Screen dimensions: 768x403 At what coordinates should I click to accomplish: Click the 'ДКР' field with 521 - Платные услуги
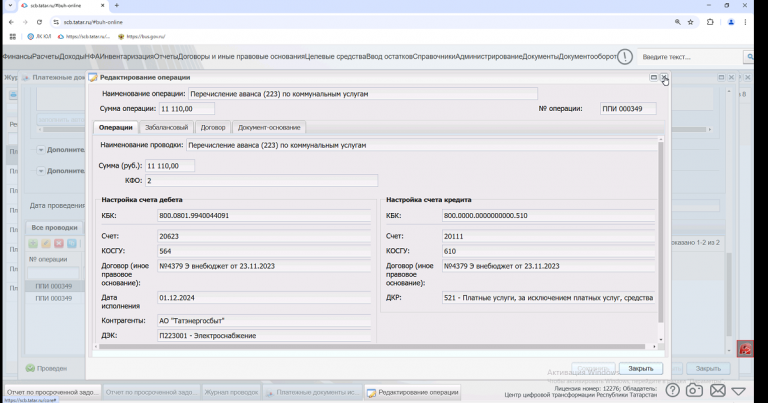coord(549,298)
